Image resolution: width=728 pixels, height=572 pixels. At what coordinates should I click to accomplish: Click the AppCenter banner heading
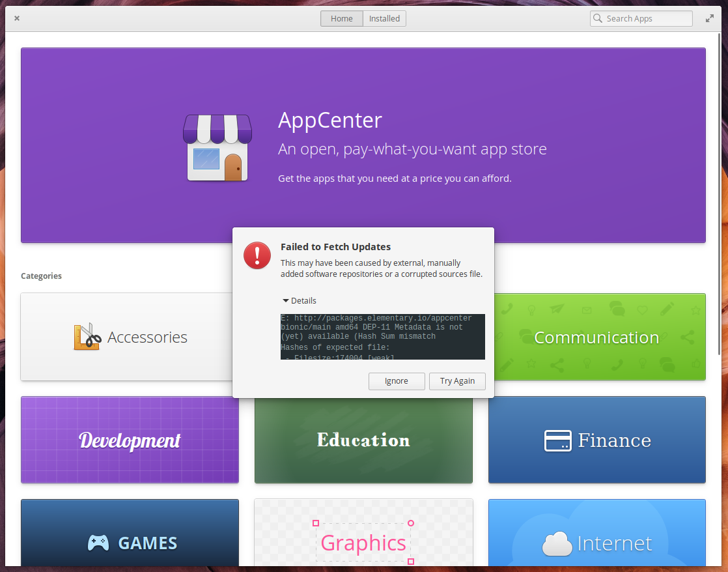point(330,121)
